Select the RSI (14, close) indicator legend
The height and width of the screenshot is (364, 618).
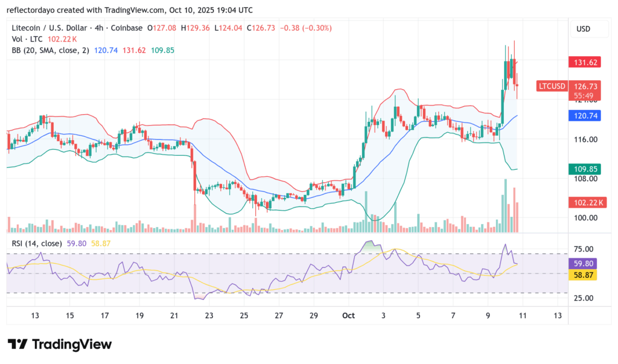37,243
